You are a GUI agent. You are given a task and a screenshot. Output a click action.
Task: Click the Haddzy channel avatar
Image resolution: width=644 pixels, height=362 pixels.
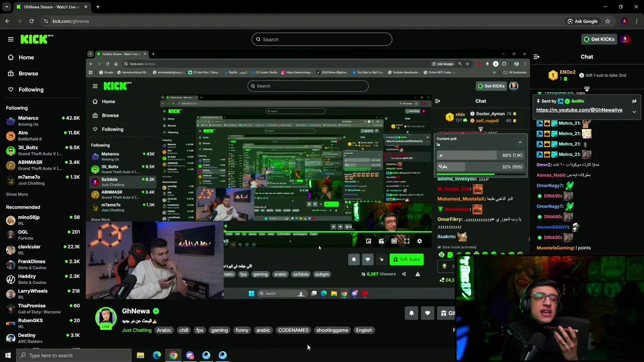click(x=11, y=279)
